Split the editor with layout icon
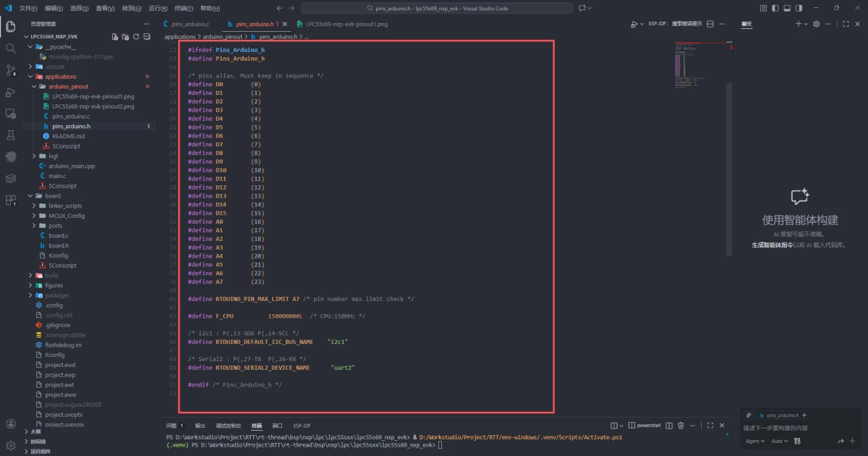868x456 pixels. click(x=710, y=23)
